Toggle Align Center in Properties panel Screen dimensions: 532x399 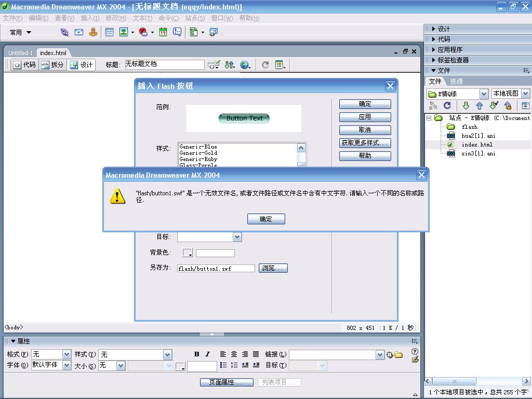[234, 354]
